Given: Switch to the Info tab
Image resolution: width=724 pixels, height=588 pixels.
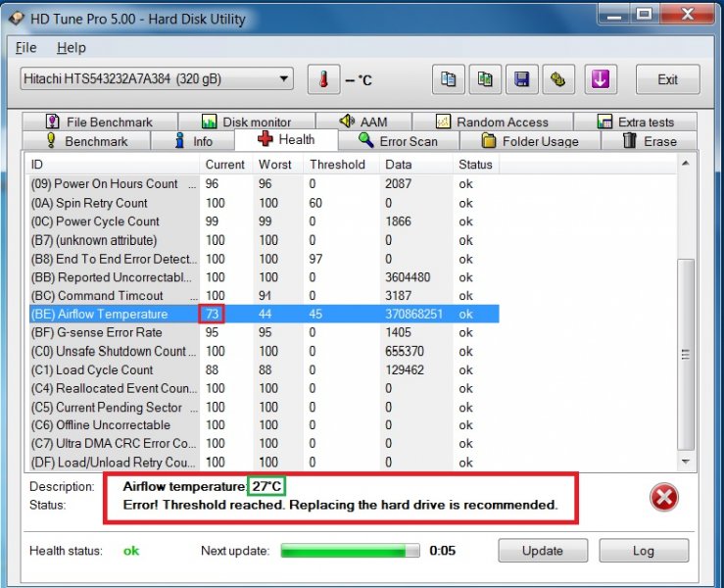Looking at the screenshot, I should [x=193, y=141].
